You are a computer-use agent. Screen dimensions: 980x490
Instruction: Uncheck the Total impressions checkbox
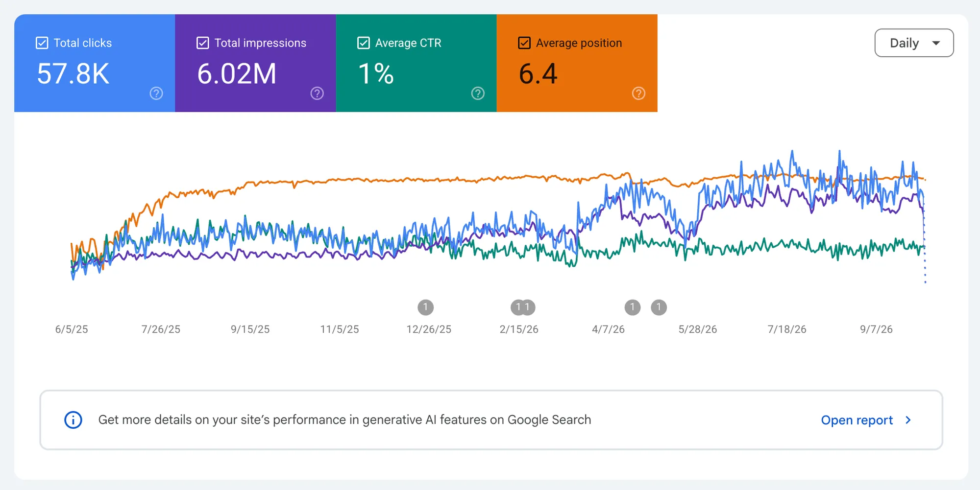203,43
